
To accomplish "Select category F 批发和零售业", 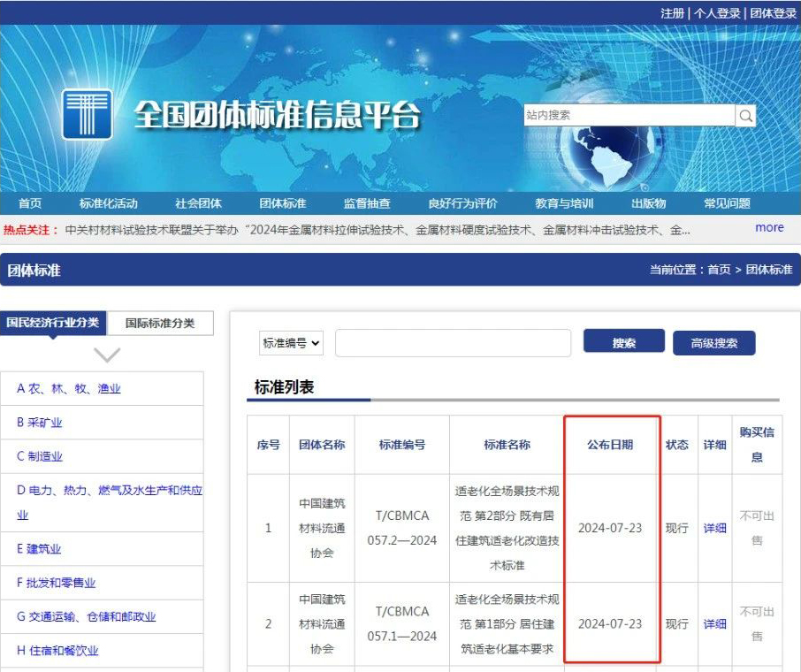I will pyautogui.click(x=57, y=583).
